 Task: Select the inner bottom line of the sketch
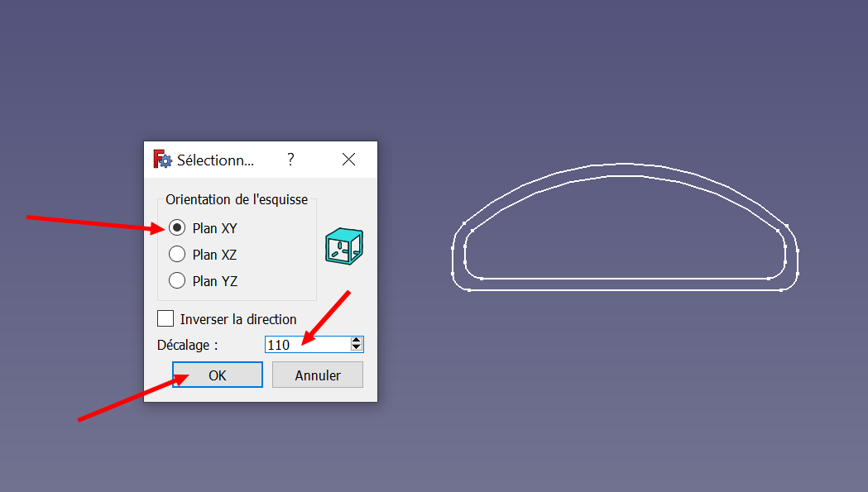click(625, 279)
